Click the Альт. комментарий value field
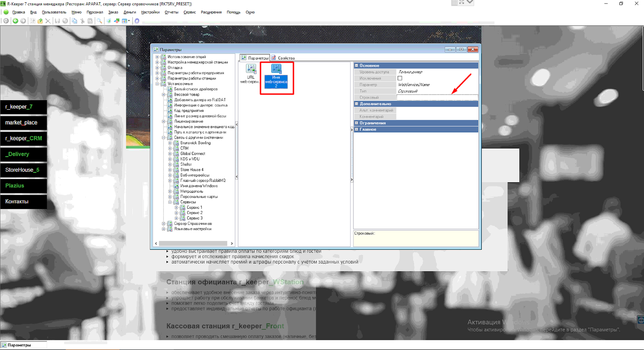The width and height of the screenshot is (644, 350). 437,110
